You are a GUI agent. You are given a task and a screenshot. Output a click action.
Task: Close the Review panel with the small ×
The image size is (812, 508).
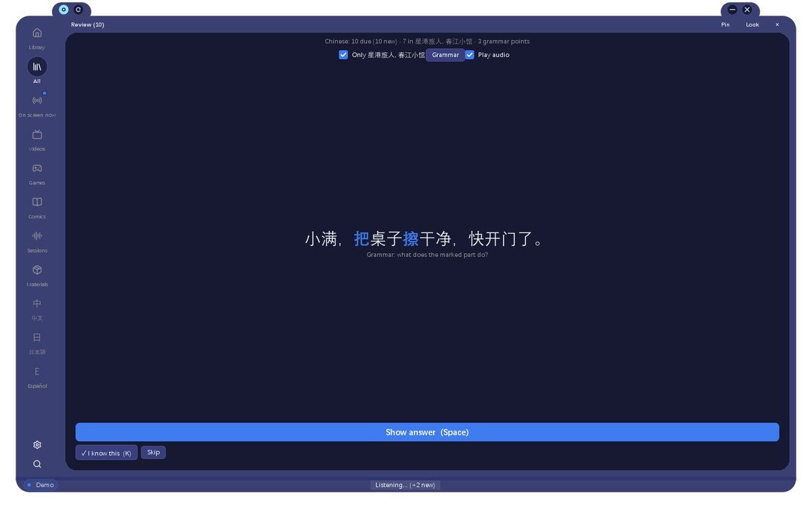pyautogui.click(x=777, y=24)
